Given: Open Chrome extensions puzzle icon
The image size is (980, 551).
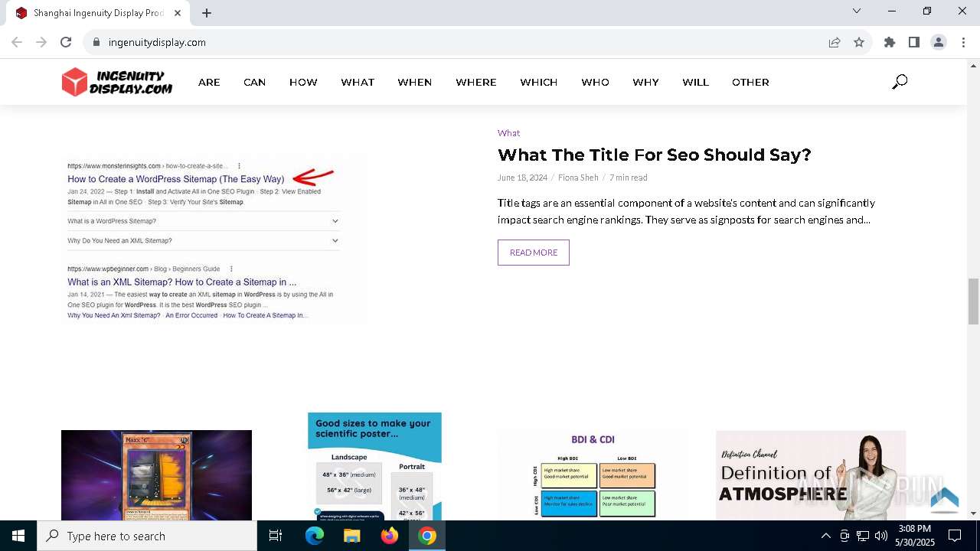Looking at the screenshot, I should tap(890, 42).
